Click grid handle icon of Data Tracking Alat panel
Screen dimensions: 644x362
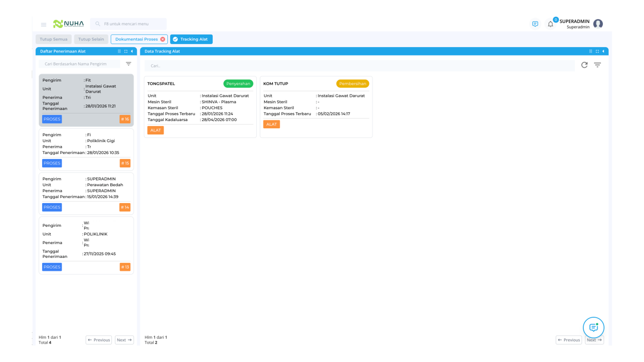(x=590, y=51)
